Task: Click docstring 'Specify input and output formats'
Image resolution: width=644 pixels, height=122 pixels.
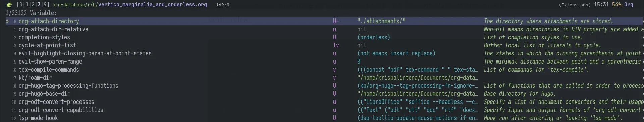Action: 563,110
